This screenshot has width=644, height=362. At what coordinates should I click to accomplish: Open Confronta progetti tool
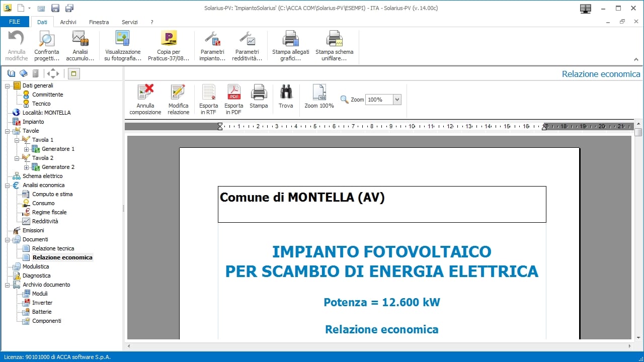pos(46,45)
